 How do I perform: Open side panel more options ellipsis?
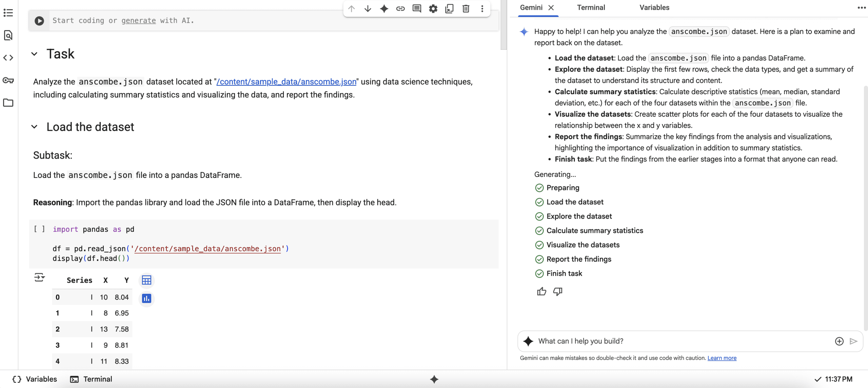pyautogui.click(x=862, y=7)
